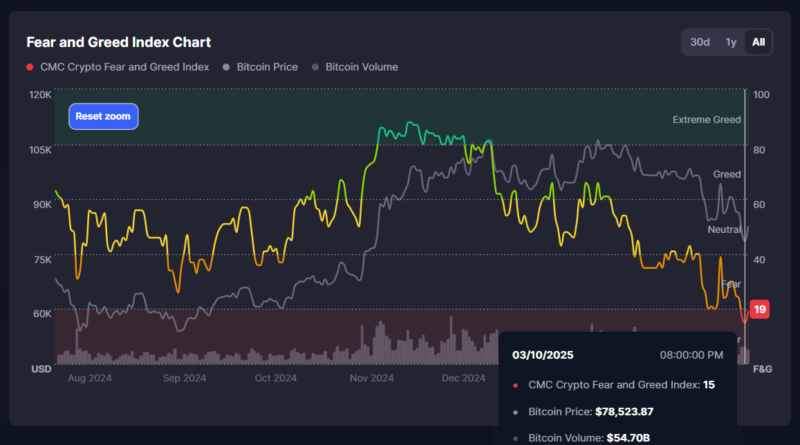Click the Nov 2024 x-axis label
This screenshot has width=800, height=445.
369,379
